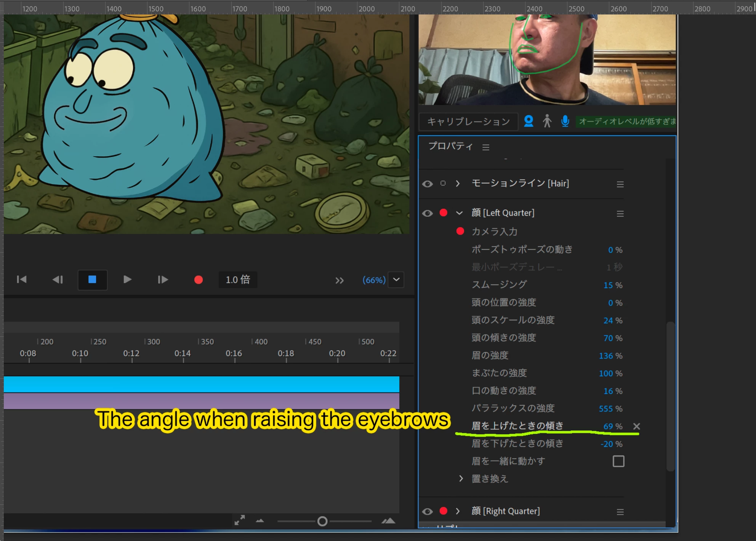Change the 1.0 倍 playback speed
Screen dimensions: 756x541
coord(238,280)
